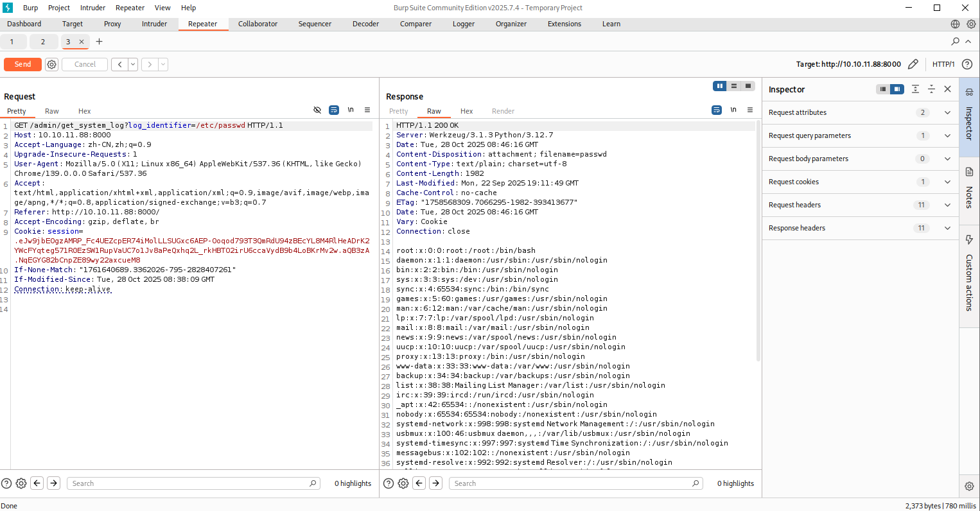Click the Send request settings gear icon
Image resolution: width=980 pixels, height=511 pixels.
click(52, 64)
